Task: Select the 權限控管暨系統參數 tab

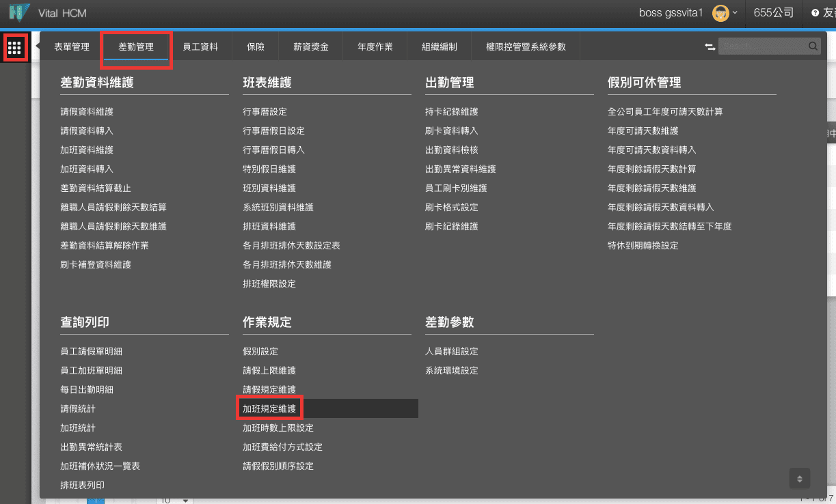Action: (x=526, y=47)
